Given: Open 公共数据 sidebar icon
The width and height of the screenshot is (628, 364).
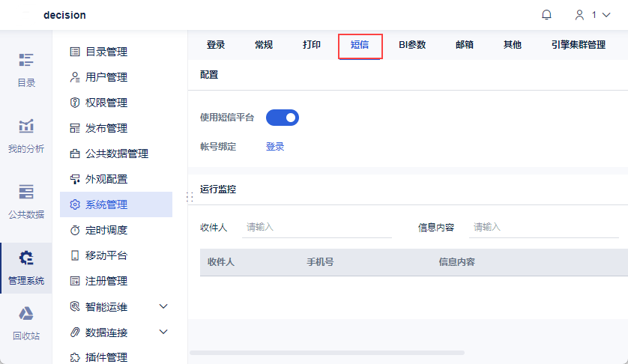Looking at the screenshot, I should tap(26, 192).
